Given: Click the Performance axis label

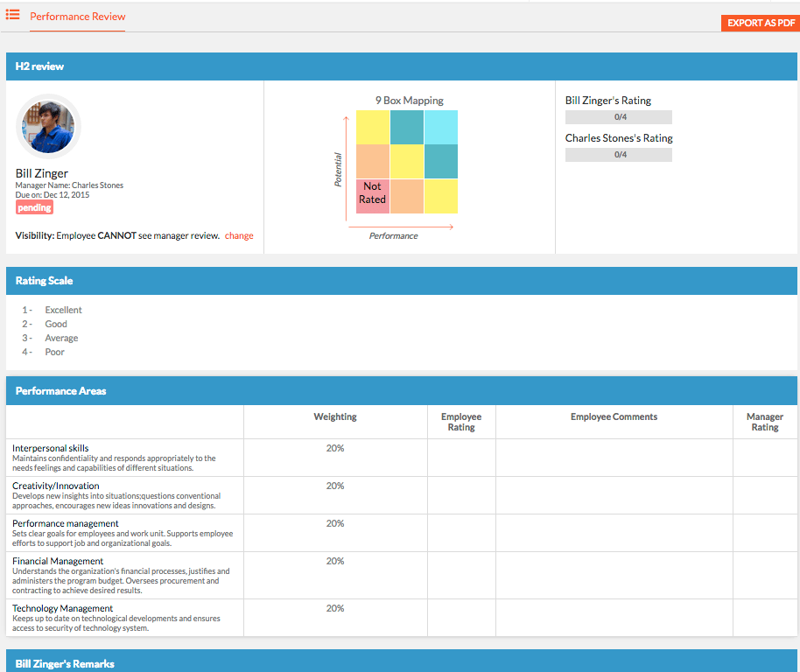Looking at the screenshot, I should (x=393, y=236).
